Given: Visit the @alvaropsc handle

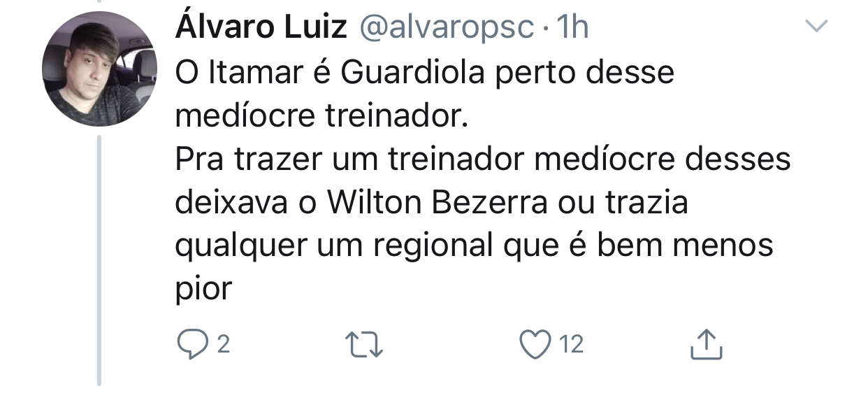Looking at the screenshot, I should (x=445, y=29).
